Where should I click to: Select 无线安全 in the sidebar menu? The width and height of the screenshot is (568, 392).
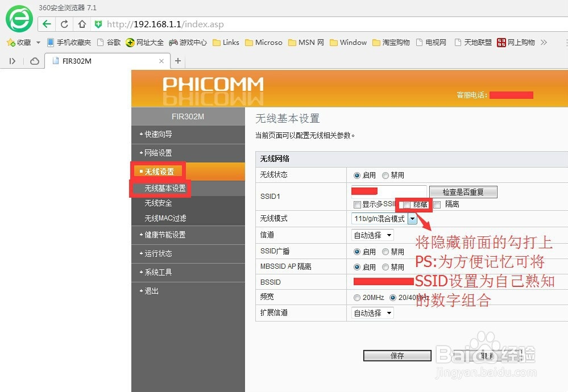[x=157, y=203]
